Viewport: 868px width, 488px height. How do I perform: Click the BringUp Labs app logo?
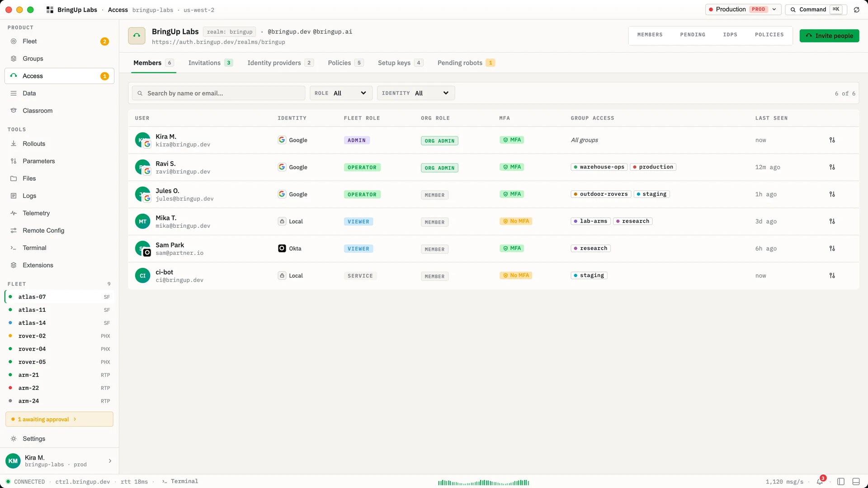coord(50,9)
